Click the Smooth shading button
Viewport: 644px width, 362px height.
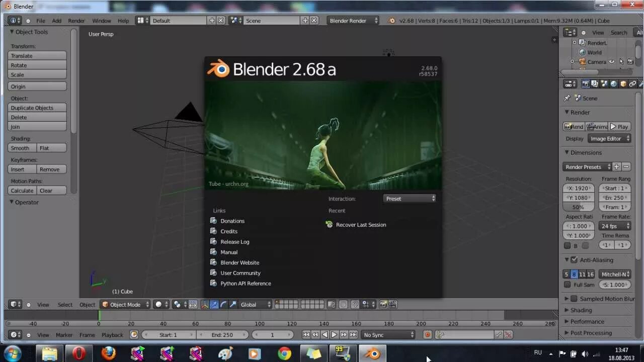pos(22,148)
